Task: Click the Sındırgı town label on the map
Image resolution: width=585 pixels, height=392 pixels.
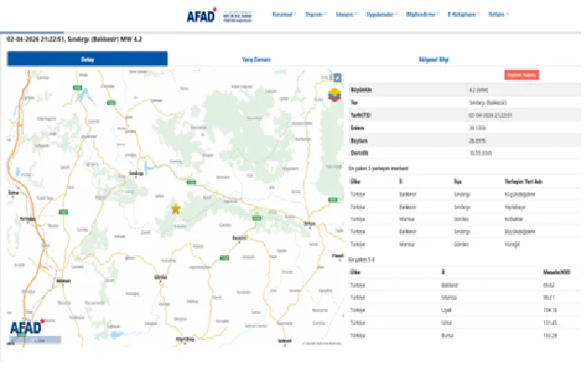Action: (136, 173)
